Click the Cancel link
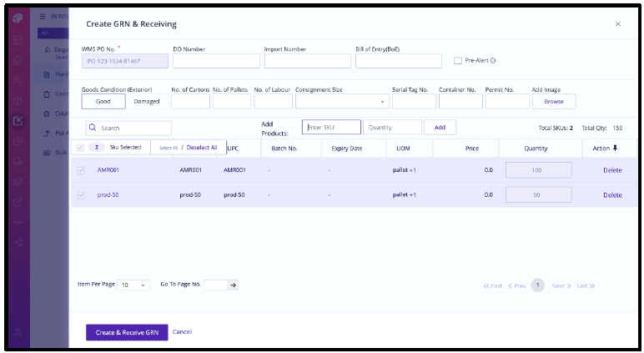Image resolution: width=644 pixels, height=353 pixels. coord(182,332)
